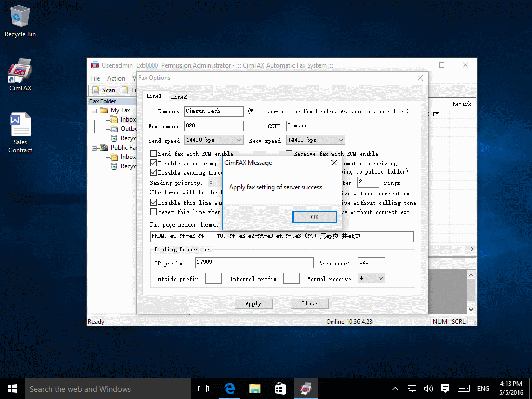This screenshot has width=532, height=399.
Task: Open Task View on the taskbar
Action: (204, 389)
